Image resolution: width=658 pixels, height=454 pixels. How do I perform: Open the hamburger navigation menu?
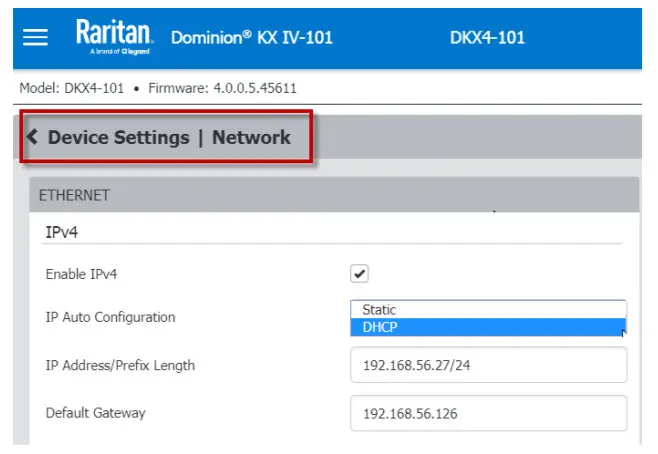pyautogui.click(x=35, y=37)
